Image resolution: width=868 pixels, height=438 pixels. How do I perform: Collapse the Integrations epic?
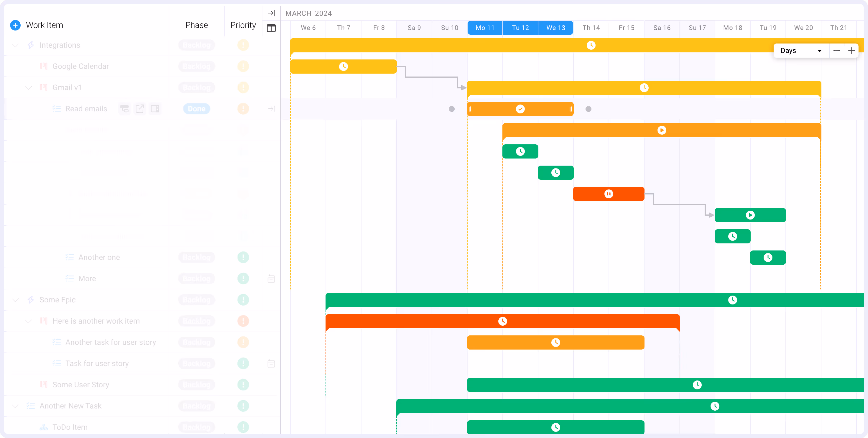(x=15, y=45)
